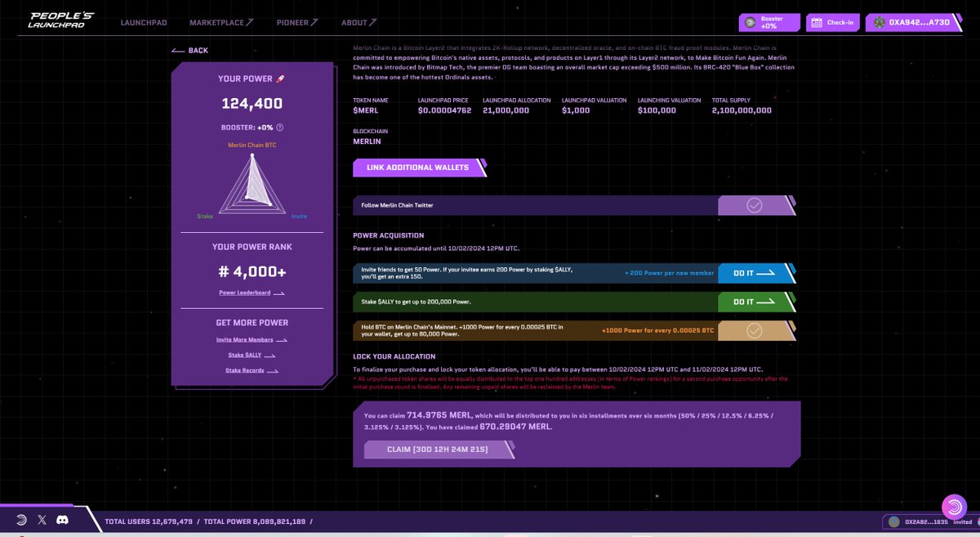Select the $1,000 launchpad valuation
Image resolution: width=980 pixels, height=537 pixels.
pos(575,110)
